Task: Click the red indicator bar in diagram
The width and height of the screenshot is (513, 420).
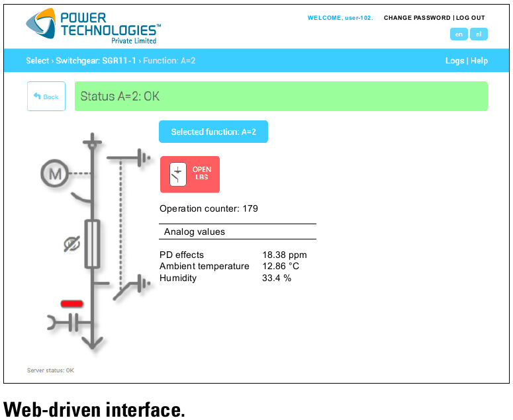Action: pos(71,304)
